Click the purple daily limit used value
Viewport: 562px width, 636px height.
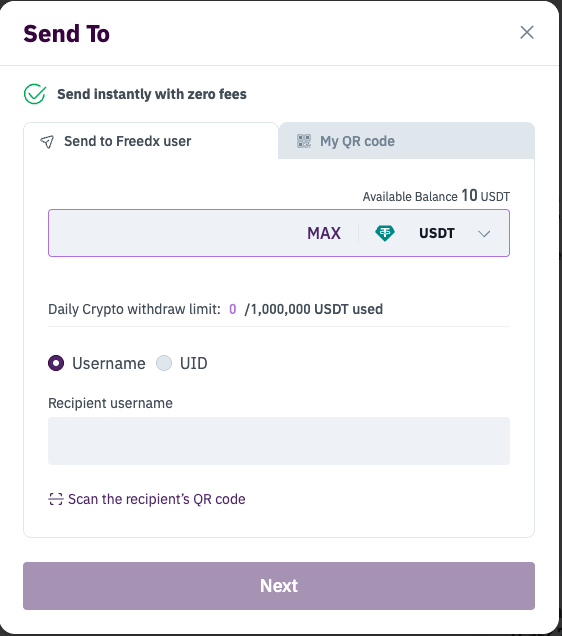[x=233, y=309]
